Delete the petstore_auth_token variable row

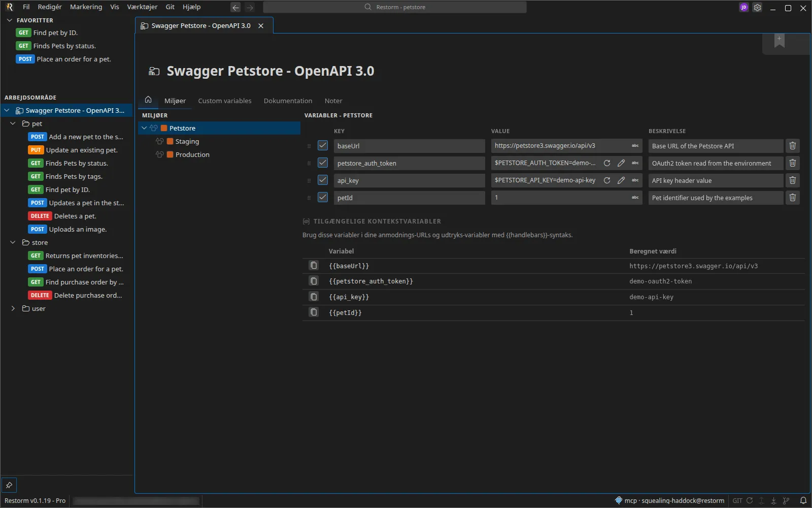pyautogui.click(x=792, y=163)
